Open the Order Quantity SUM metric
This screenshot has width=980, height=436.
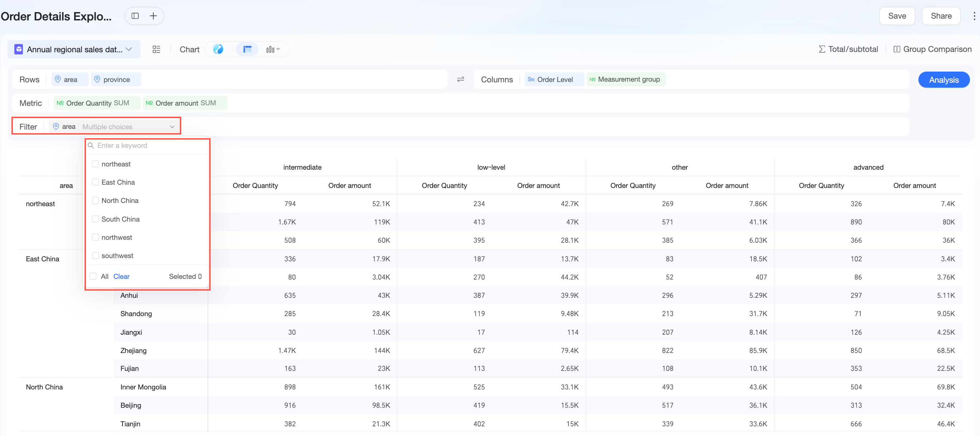click(97, 103)
